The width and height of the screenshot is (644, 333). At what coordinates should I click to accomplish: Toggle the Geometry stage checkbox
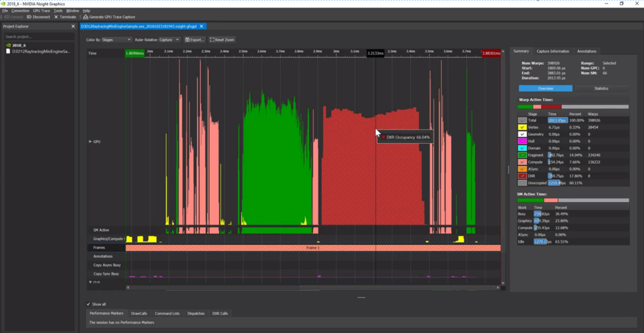coord(522,134)
